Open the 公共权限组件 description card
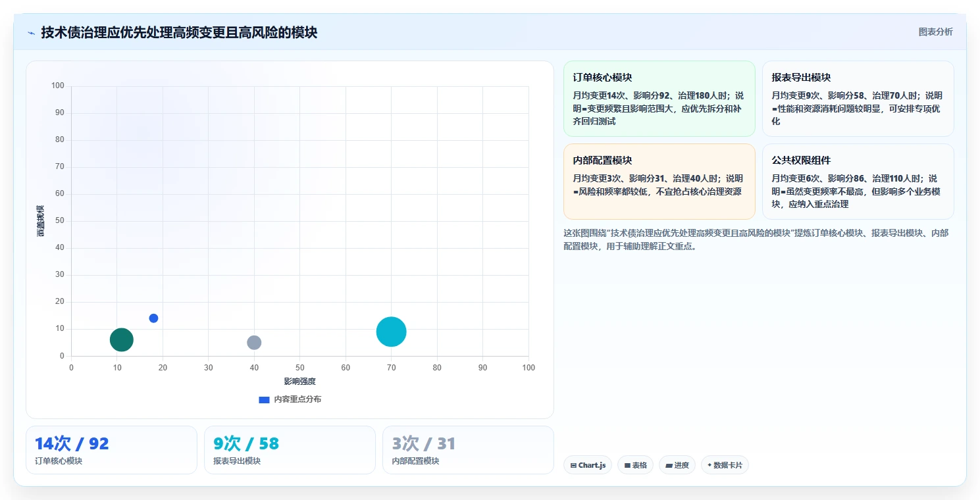This screenshot has width=980, height=500. [x=858, y=182]
